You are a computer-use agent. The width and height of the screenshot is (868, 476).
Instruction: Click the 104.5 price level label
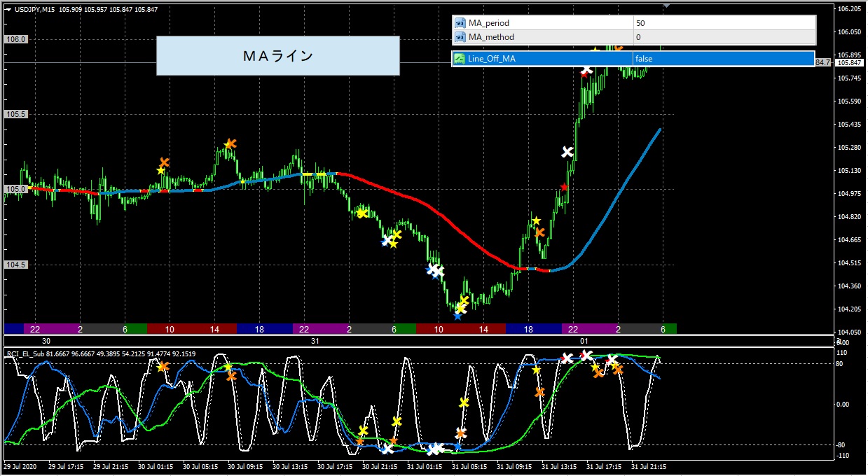[15, 265]
